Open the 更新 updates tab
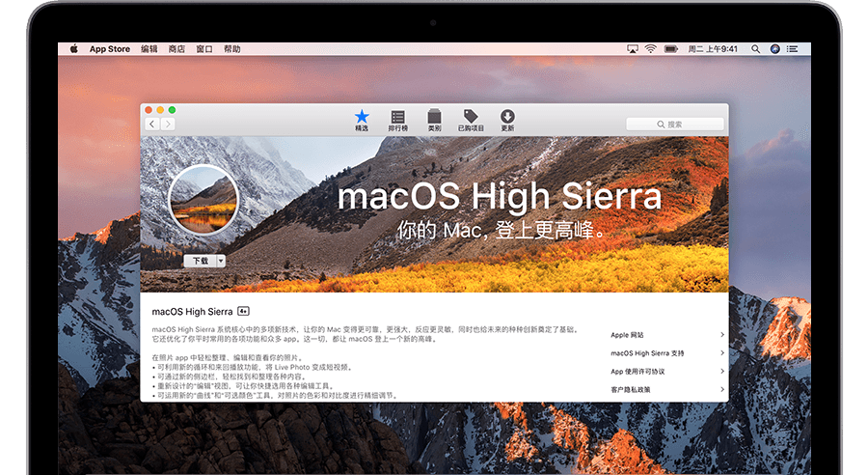The image size is (868, 475). 507,120
